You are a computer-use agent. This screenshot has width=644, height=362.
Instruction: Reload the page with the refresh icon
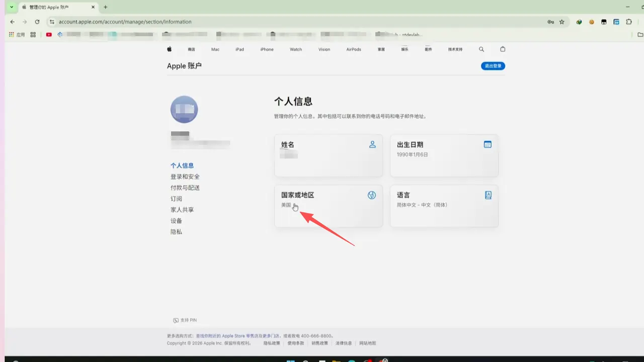(x=37, y=22)
